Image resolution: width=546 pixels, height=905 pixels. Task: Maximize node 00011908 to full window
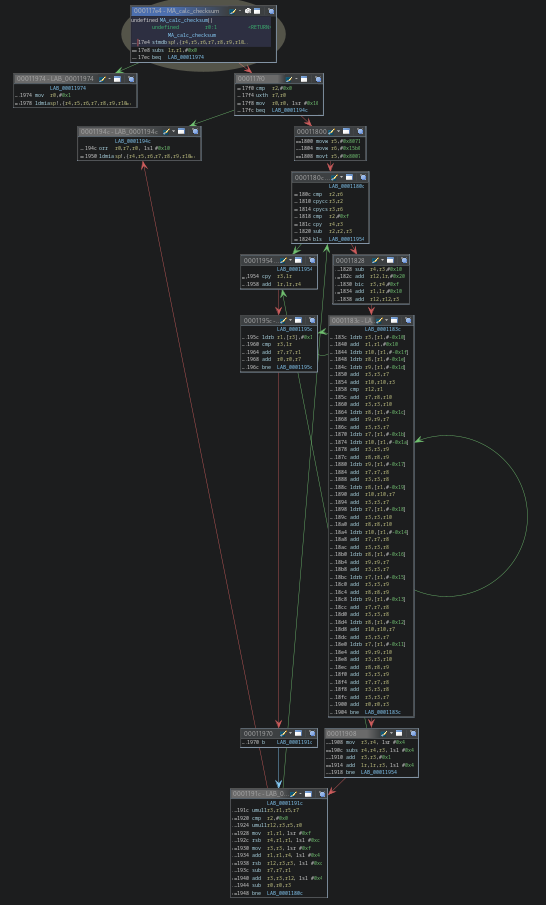tap(399, 734)
